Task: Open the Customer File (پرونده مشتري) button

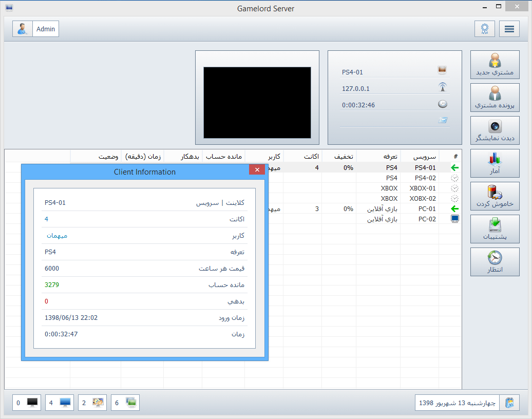Action: click(x=495, y=98)
